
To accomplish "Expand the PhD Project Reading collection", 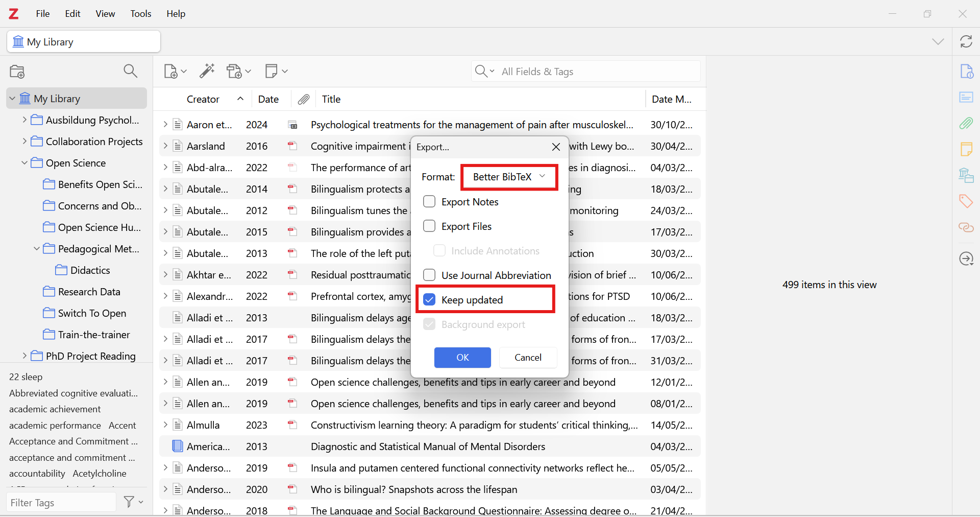I will point(24,356).
